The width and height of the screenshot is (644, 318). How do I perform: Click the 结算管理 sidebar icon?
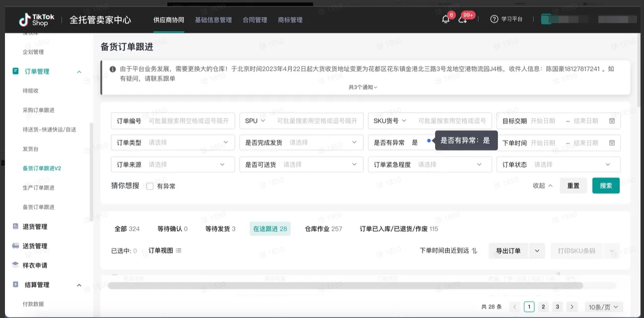(x=16, y=285)
